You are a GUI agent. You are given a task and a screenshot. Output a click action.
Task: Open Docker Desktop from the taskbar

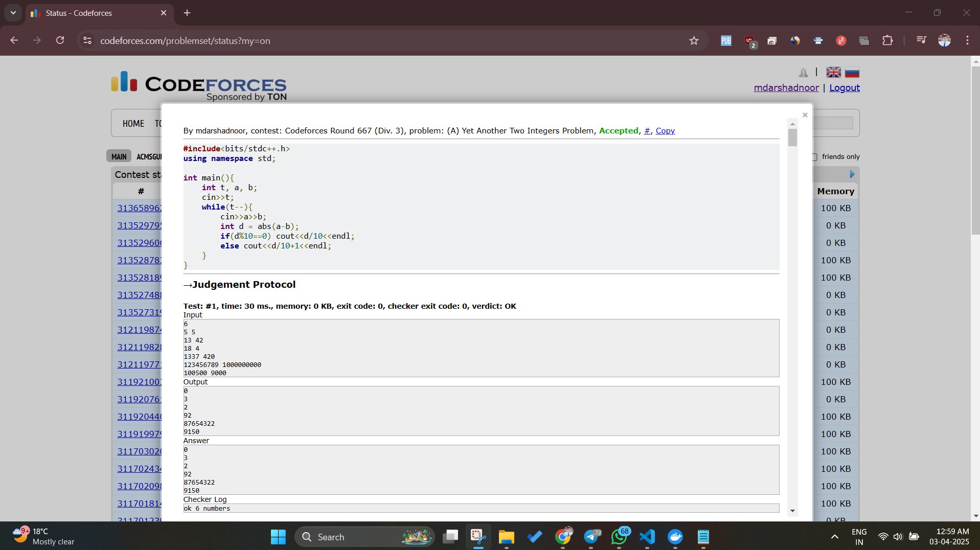point(675,536)
